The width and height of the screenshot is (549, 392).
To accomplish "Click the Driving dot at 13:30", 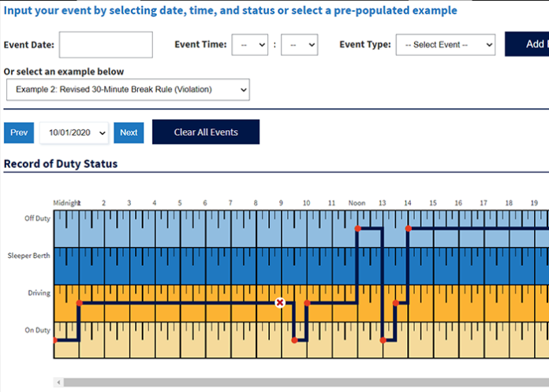I will (x=395, y=303).
